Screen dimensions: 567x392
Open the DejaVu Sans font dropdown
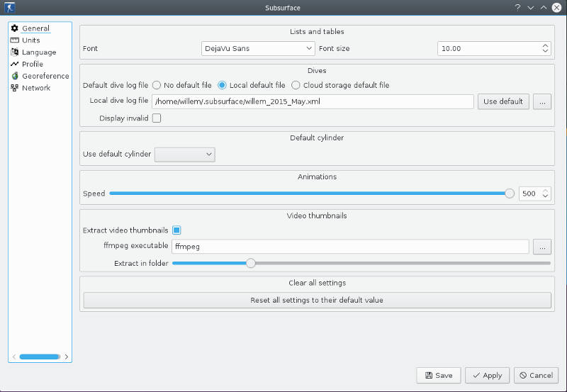tap(258, 48)
